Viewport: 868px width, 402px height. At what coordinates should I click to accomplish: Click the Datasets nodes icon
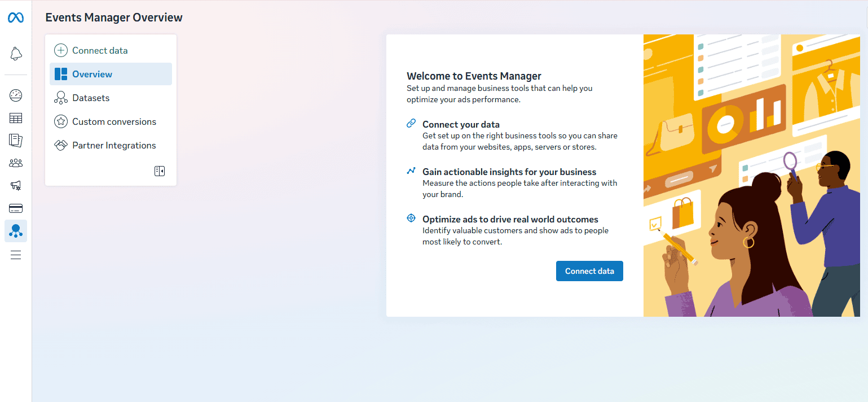[x=61, y=98]
